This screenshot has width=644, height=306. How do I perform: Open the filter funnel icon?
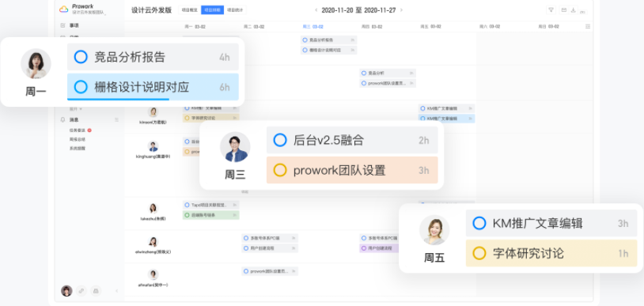click(551, 9)
